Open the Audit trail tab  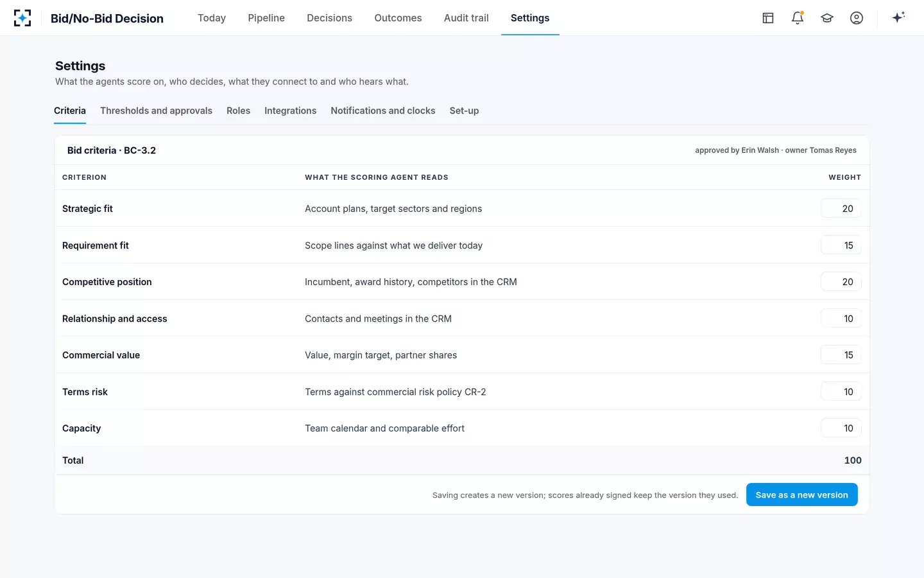(x=466, y=18)
